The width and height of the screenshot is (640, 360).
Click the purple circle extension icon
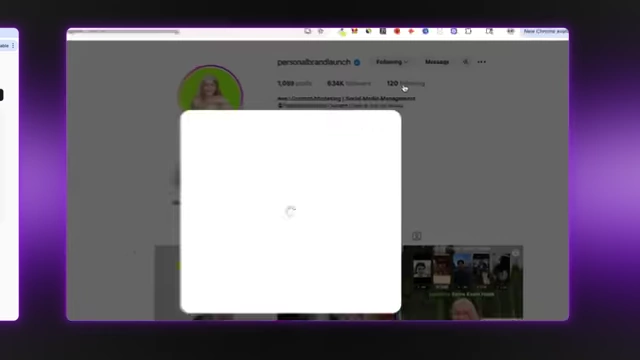pyautogui.click(x=454, y=31)
